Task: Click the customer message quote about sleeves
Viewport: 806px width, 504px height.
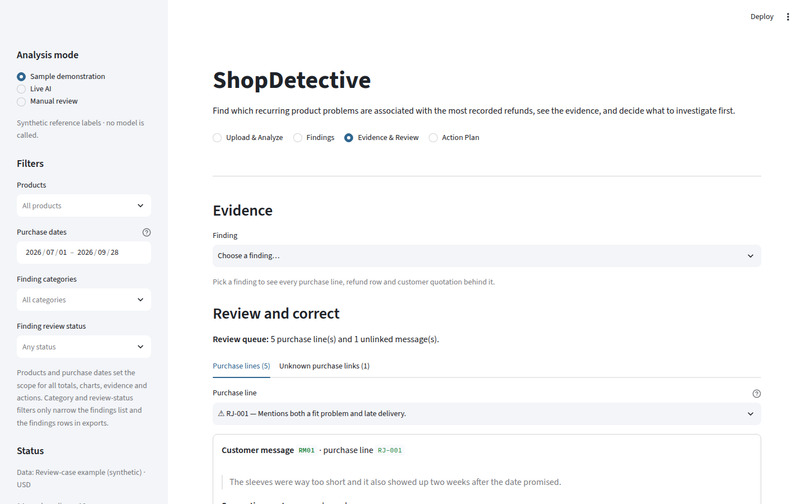Action: coord(395,482)
